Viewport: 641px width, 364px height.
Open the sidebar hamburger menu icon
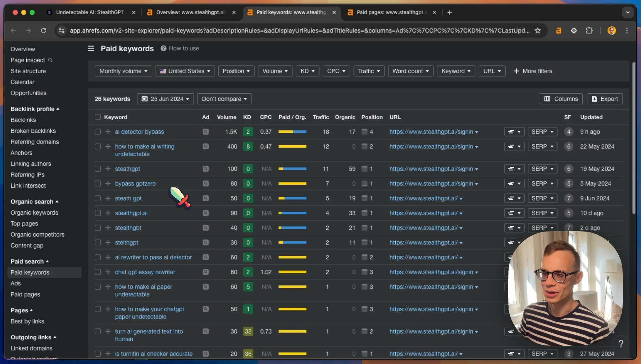click(x=91, y=49)
